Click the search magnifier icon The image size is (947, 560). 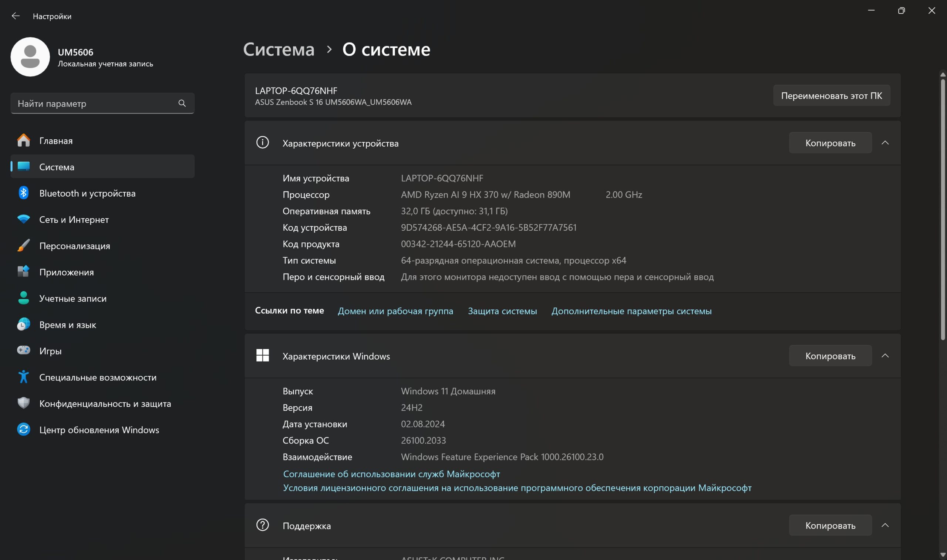tap(182, 103)
